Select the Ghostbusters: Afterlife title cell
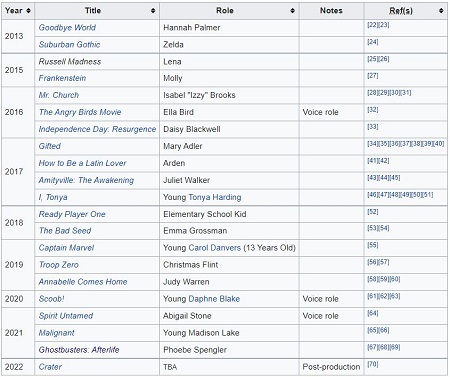Image resolution: width=450 pixels, height=377 pixels. point(97,350)
